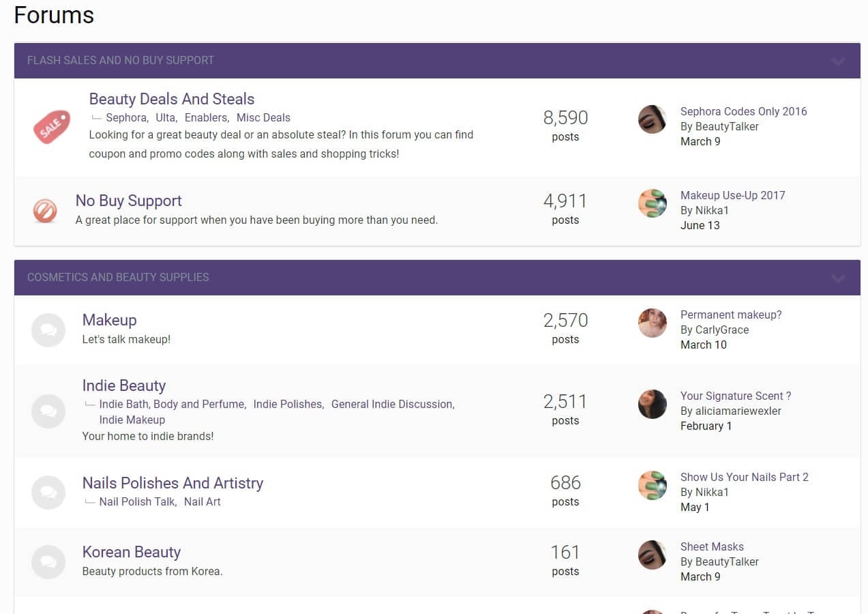View the Sheet Masks latest topic
The width and height of the screenshot is (868, 614).
click(712, 546)
